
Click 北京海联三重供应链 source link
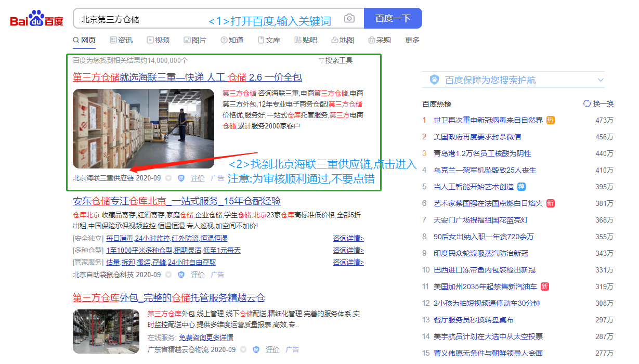click(x=103, y=178)
